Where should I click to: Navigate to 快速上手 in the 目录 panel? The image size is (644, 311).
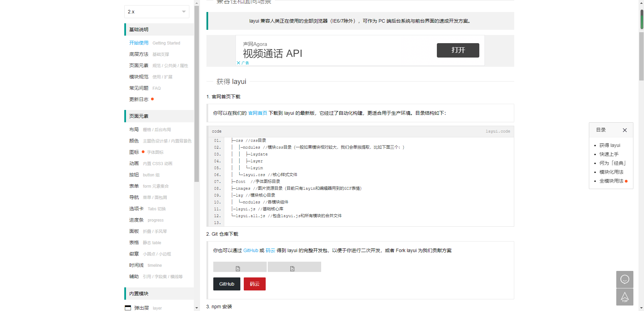click(609, 154)
